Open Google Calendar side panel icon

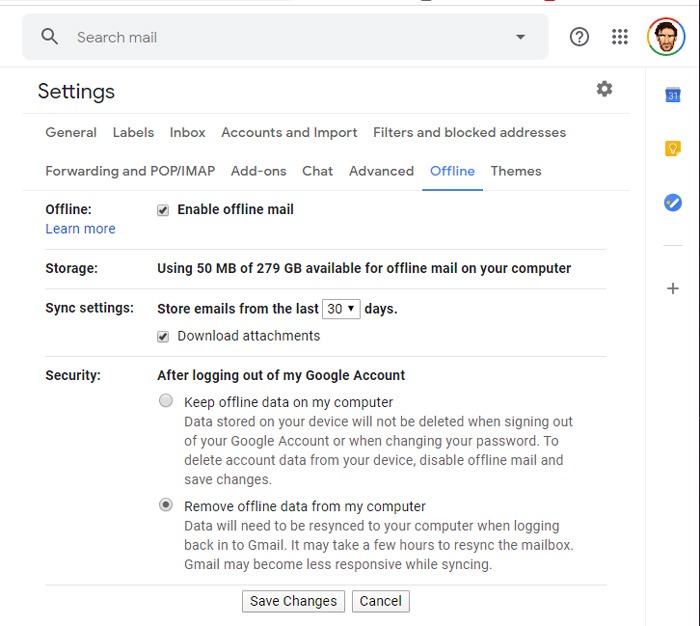(673, 95)
